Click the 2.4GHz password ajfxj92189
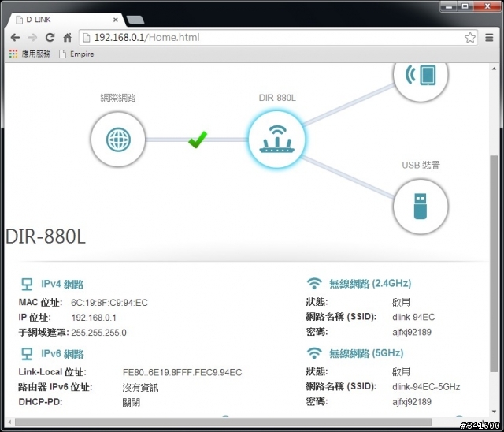 pyautogui.click(x=412, y=333)
